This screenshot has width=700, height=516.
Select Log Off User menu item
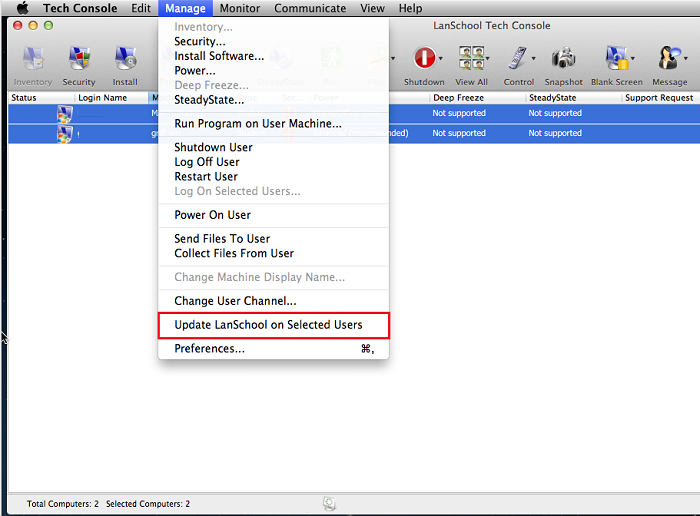click(x=273, y=162)
